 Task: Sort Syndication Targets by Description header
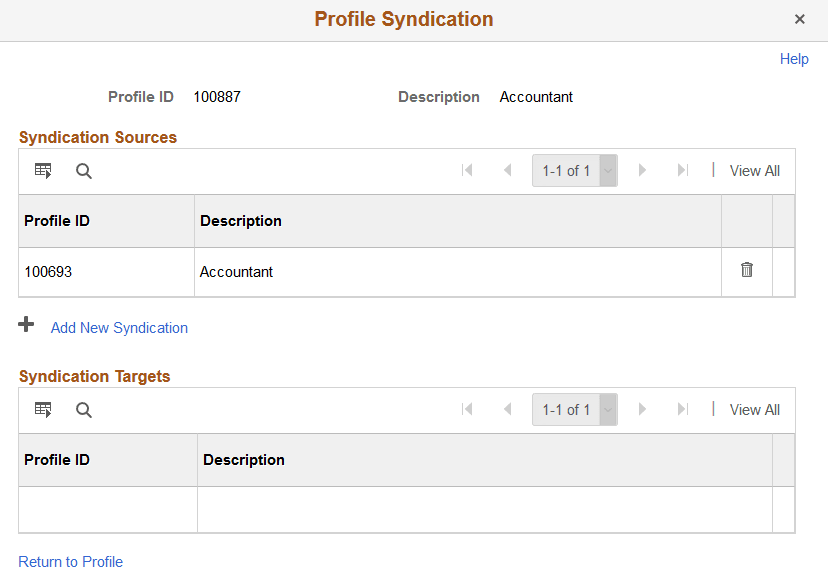pos(244,460)
